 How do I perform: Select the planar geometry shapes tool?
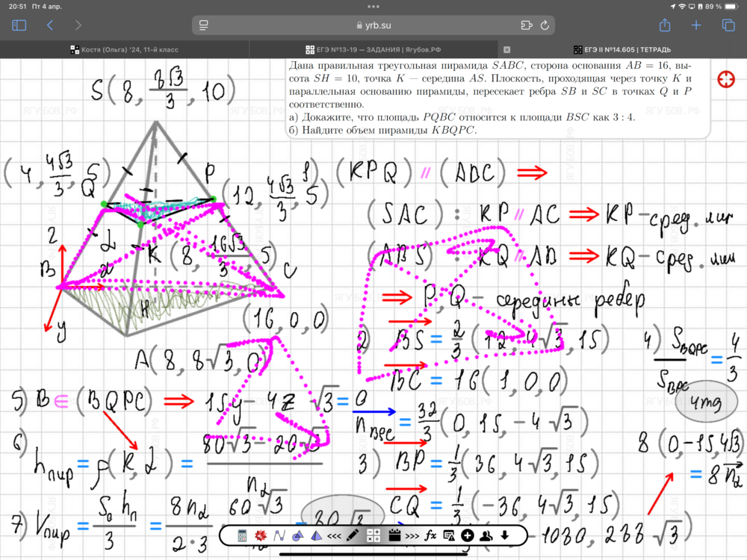[297, 535]
